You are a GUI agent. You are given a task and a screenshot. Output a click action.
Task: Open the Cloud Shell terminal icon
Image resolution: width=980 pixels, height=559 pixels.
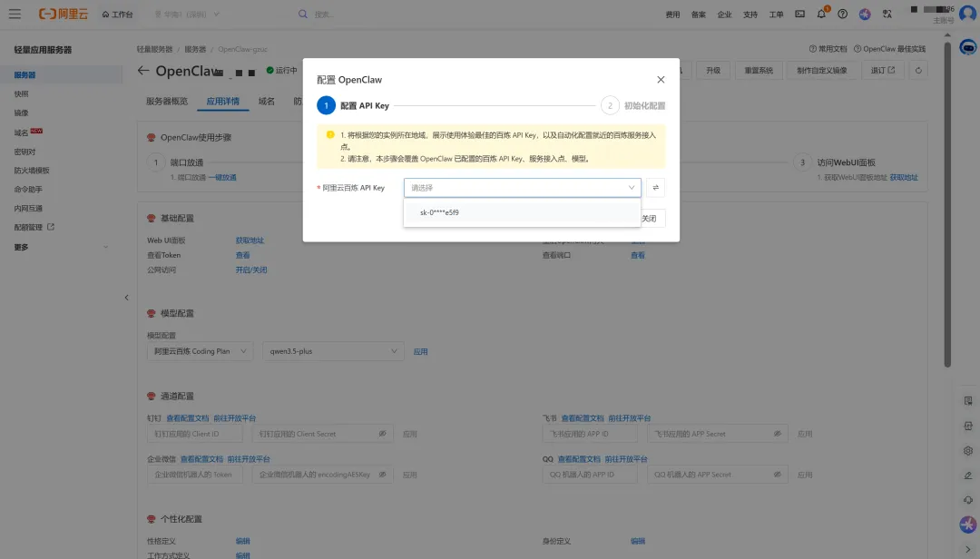click(x=799, y=14)
